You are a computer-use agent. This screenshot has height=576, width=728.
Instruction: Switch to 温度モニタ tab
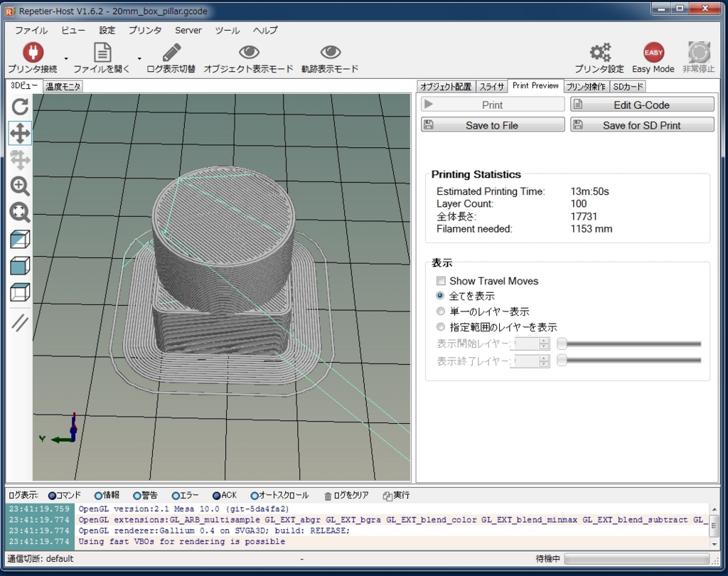63,87
